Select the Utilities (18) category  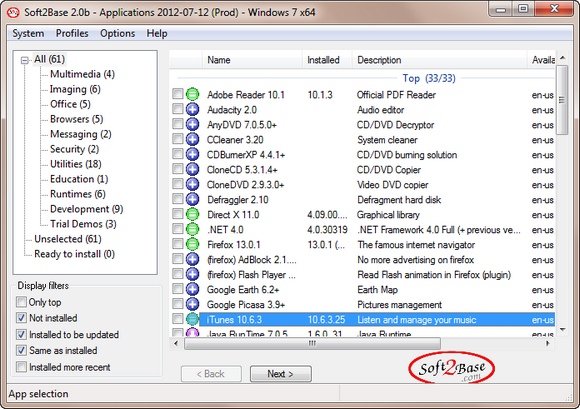[x=75, y=164]
